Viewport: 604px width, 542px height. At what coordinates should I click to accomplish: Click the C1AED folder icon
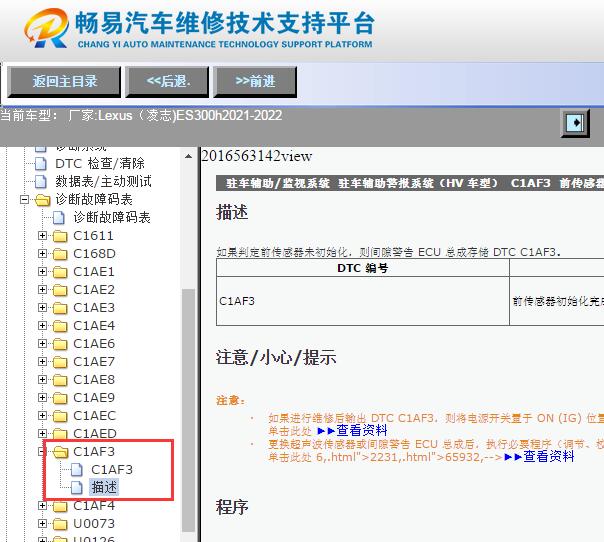60,434
